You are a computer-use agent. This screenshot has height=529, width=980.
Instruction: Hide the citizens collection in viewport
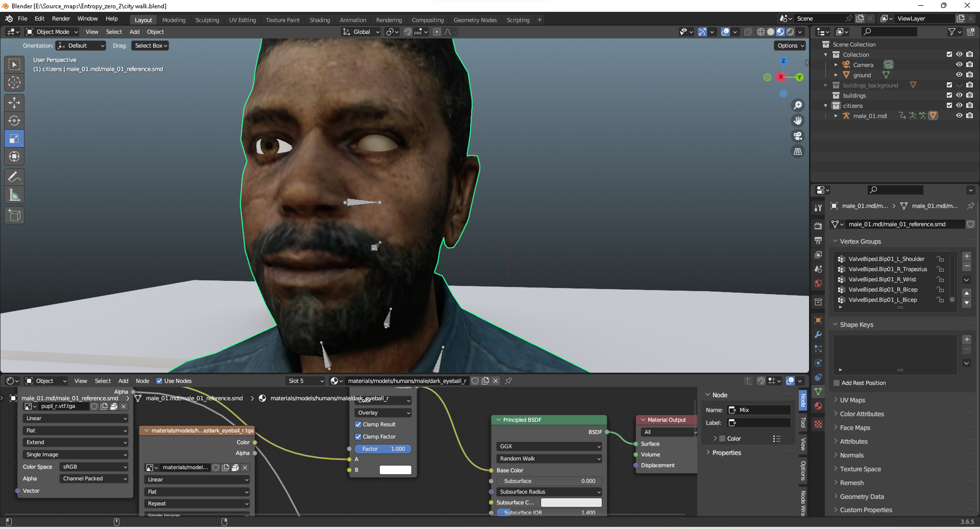959,106
